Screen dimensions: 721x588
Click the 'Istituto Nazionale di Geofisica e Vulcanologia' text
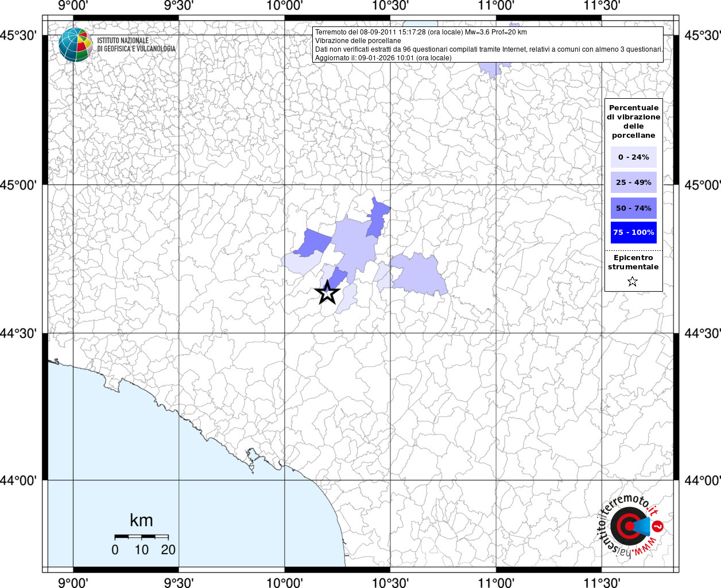click(137, 45)
